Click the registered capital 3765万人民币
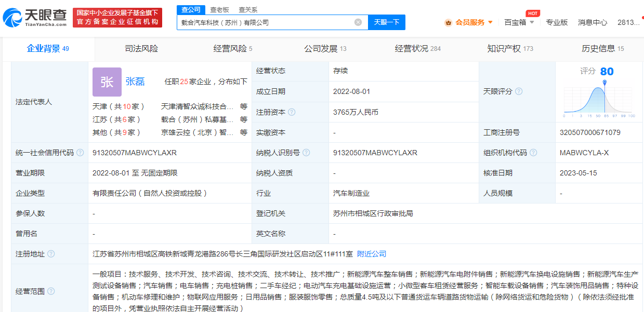This screenshot has height=312, width=644. pos(356,112)
